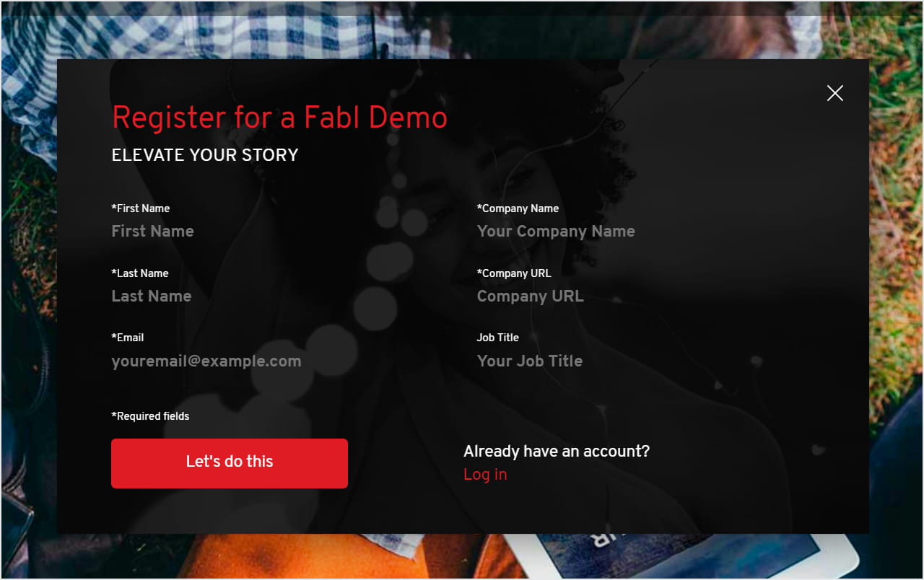Click the small *Company Name field label
924x580 pixels.
pyautogui.click(x=518, y=208)
